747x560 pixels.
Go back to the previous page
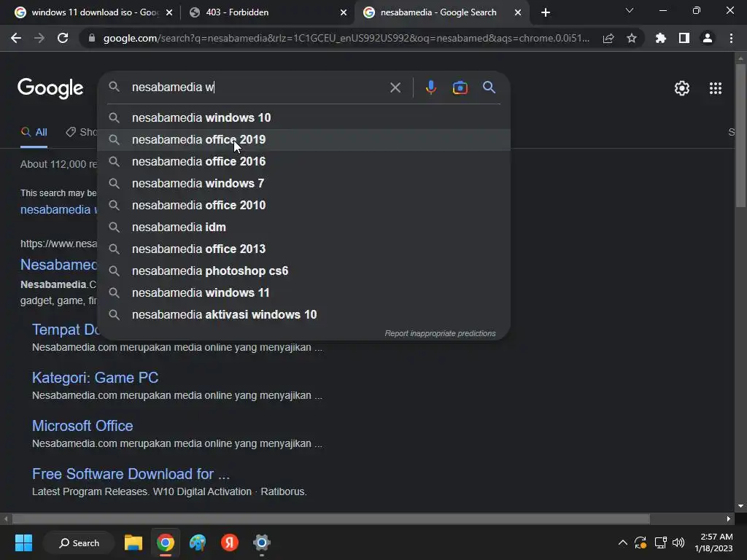coord(16,38)
